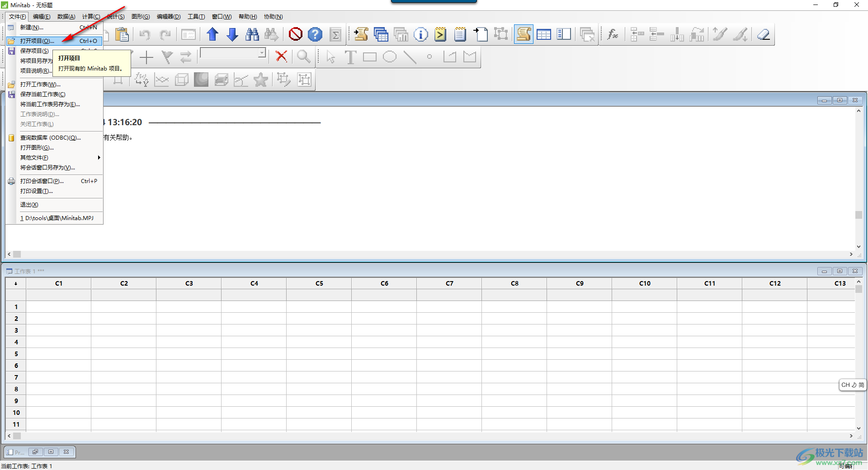
Task: Select the C1 column header
Action: (x=59, y=283)
